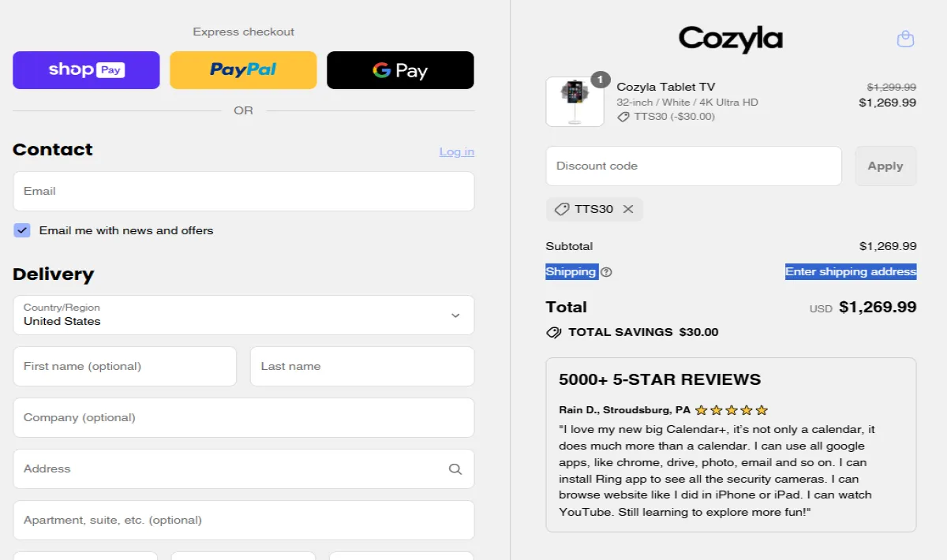Click the TTS30 discount tag icon
This screenshot has height=560, width=947.
[562, 209]
